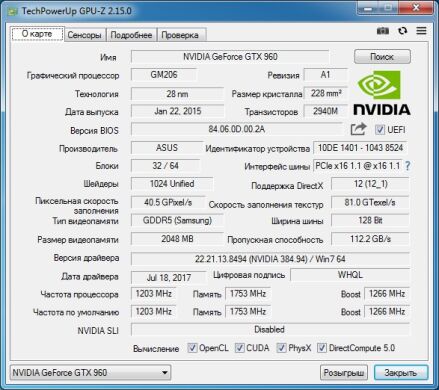
Task: Click the WHQL digital signature value
Action: (x=350, y=275)
